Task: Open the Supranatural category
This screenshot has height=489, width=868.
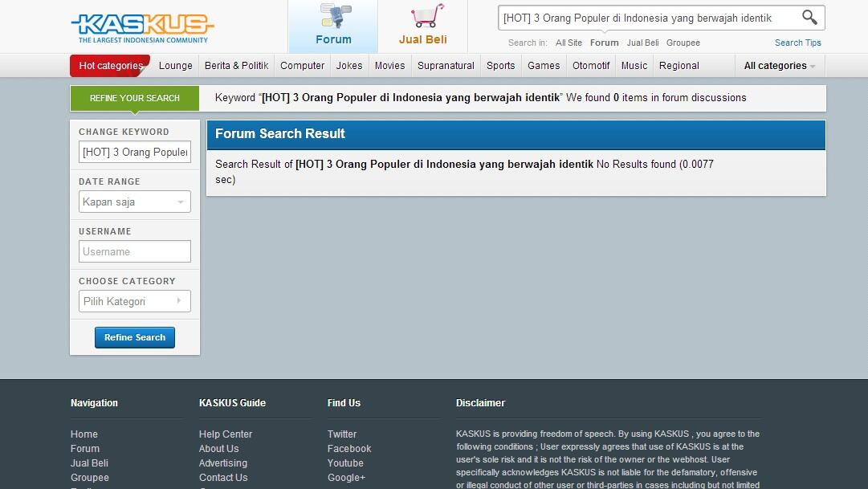Action: 446,65
